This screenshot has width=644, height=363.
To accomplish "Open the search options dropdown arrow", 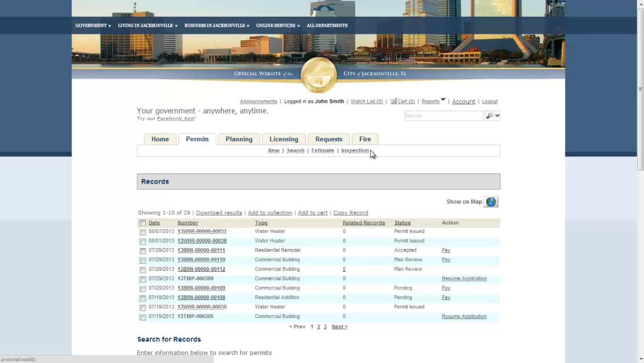I will (x=497, y=116).
